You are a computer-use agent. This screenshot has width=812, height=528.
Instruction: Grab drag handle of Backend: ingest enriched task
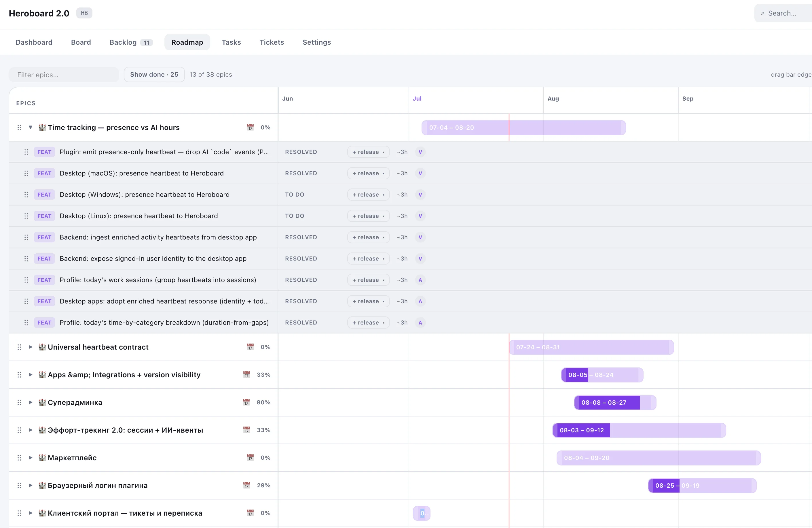(x=26, y=237)
